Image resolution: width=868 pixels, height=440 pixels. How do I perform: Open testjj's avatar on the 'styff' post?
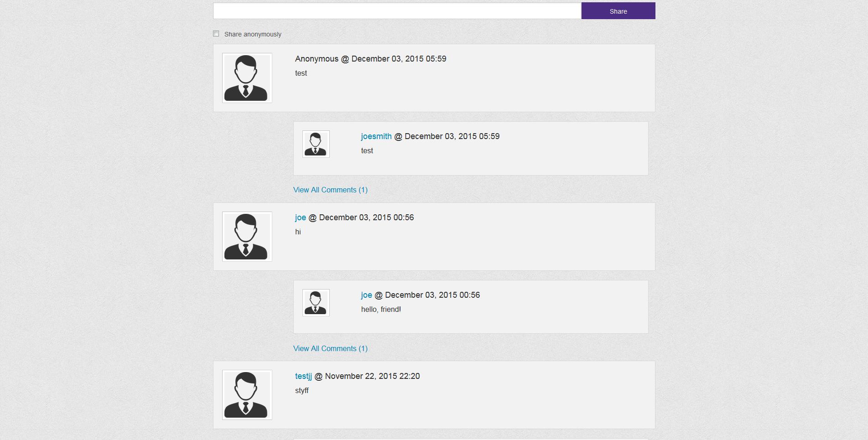[247, 395]
